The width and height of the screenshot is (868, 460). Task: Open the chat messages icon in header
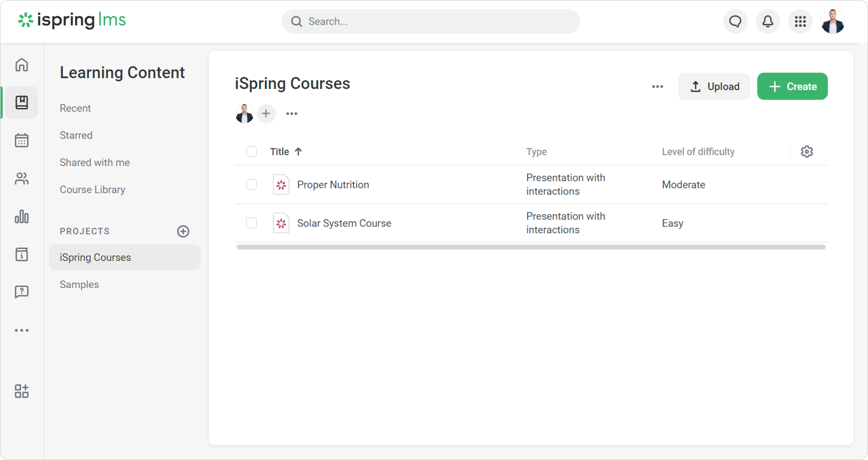735,21
